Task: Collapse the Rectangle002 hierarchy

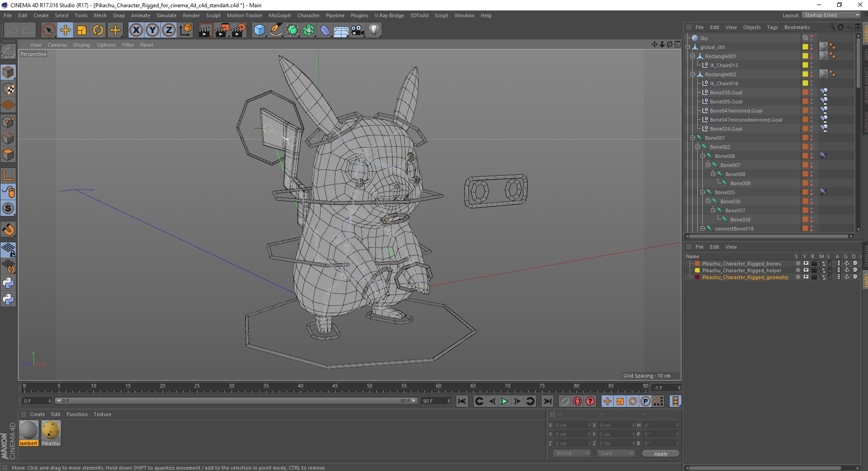Action: click(x=693, y=74)
